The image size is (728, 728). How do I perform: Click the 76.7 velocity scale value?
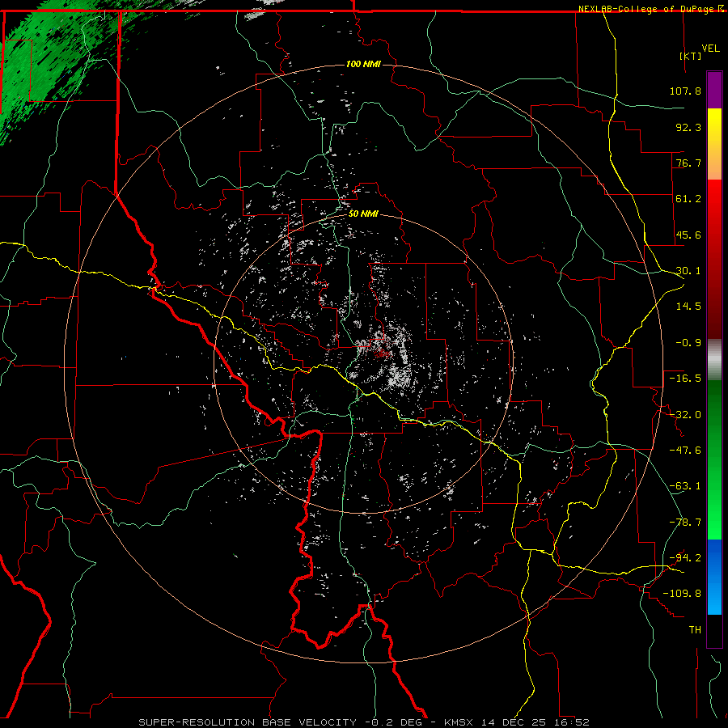(x=688, y=163)
